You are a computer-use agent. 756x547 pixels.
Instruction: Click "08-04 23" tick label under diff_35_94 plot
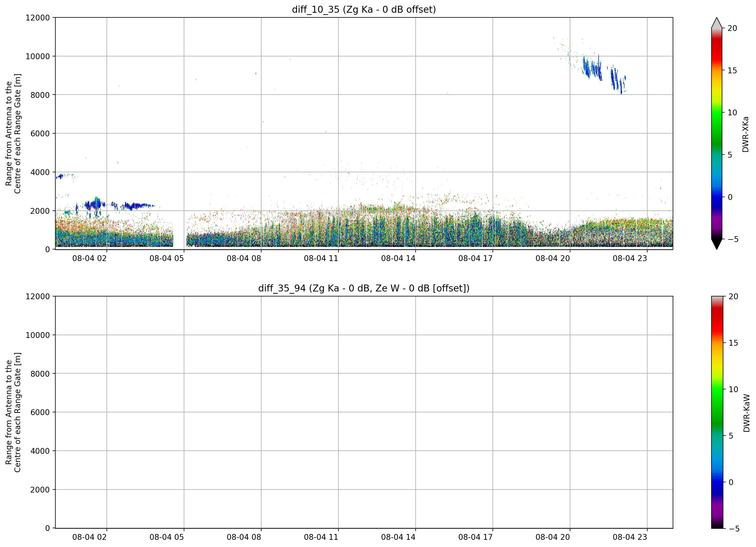pos(630,537)
